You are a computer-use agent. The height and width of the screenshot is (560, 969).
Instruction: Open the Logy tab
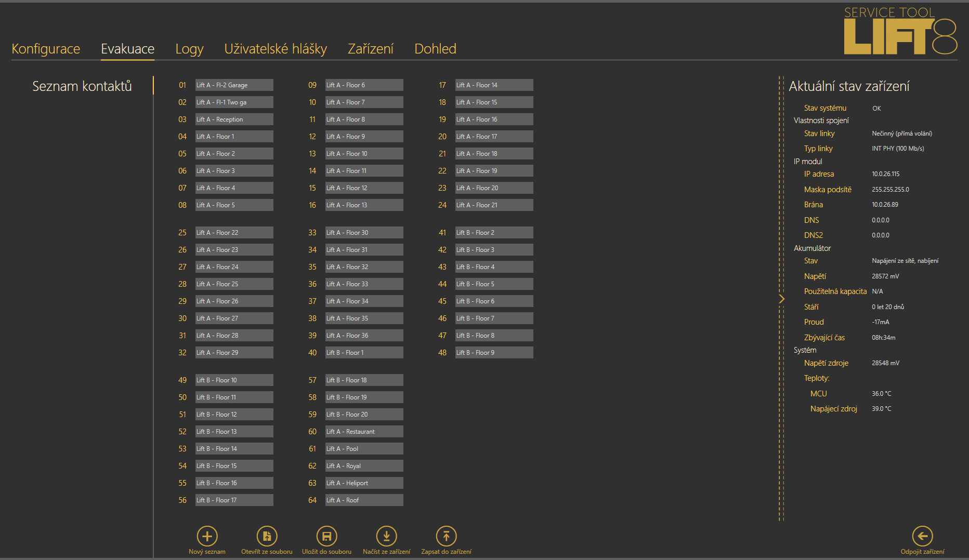click(x=189, y=49)
